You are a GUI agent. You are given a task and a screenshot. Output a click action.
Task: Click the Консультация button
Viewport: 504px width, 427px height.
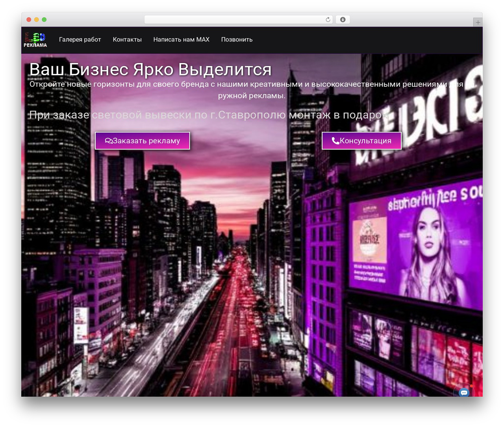point(361,141)
